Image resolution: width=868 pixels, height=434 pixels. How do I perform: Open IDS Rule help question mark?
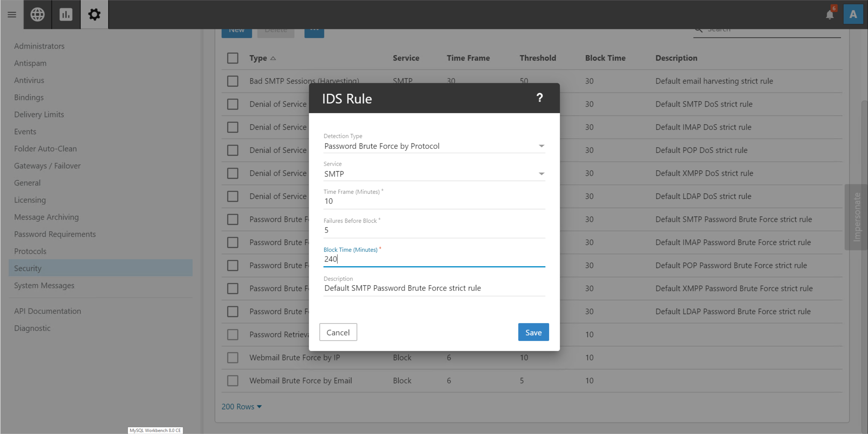click(x=539, y=98)
